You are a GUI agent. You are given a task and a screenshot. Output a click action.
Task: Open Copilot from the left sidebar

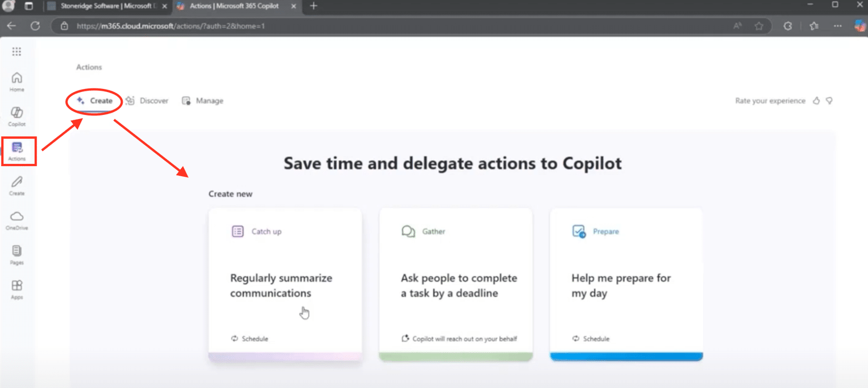pyautogui.click(x=16, y=116)
